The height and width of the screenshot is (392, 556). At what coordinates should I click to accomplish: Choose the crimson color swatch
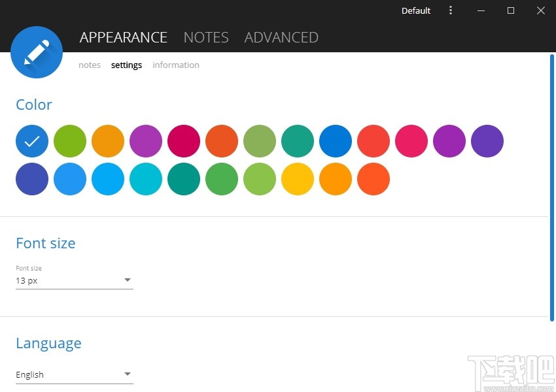coord(184,141)
